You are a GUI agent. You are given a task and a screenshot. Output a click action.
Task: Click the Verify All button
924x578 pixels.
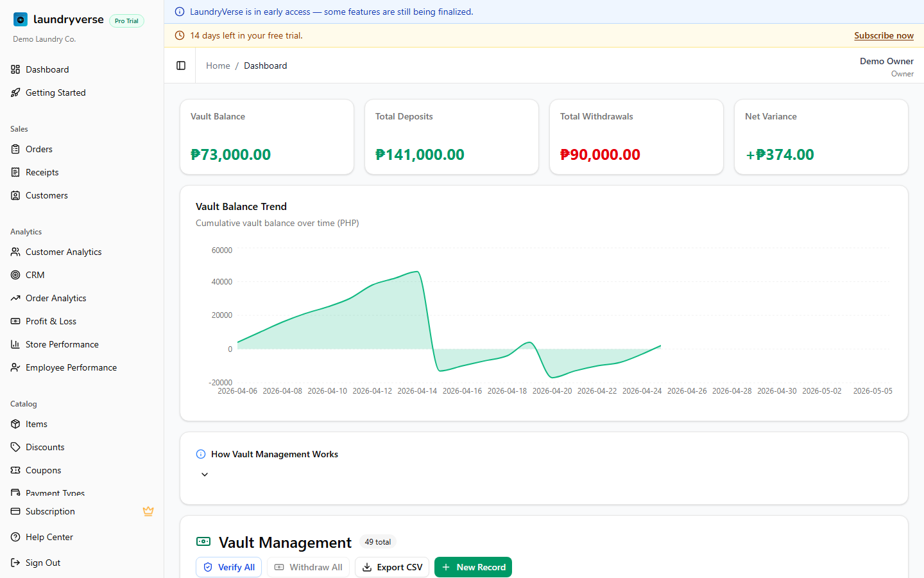[228, 567]
